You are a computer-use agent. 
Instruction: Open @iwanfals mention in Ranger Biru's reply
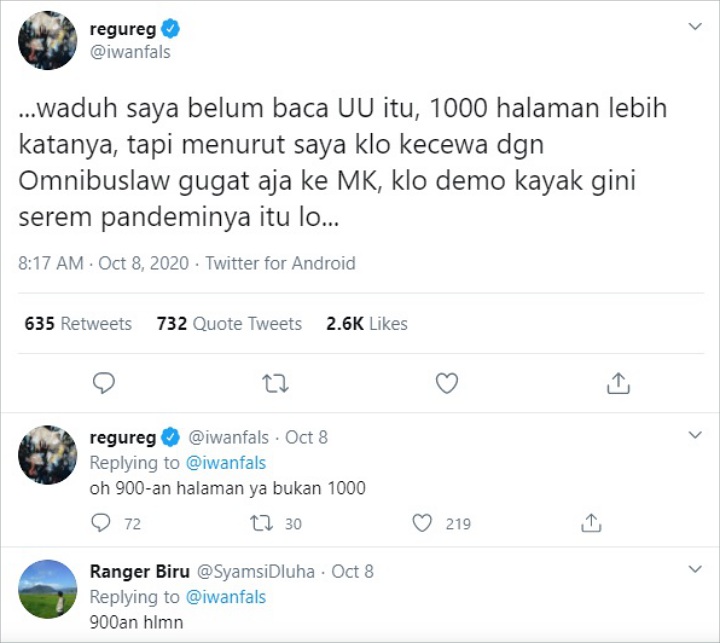coord(226,597)
